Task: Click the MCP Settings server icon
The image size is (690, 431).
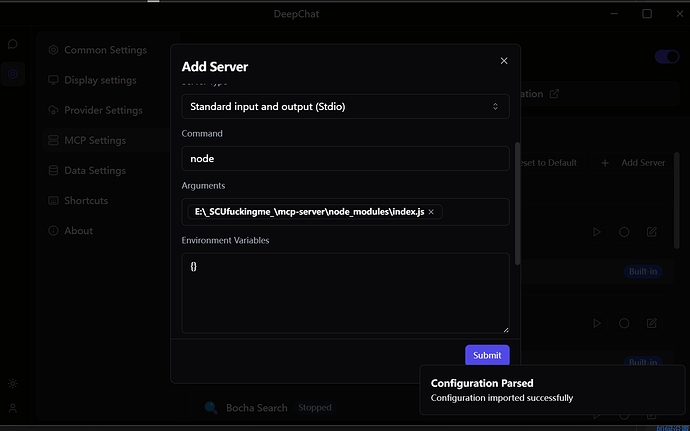Action: coord(53,140)
